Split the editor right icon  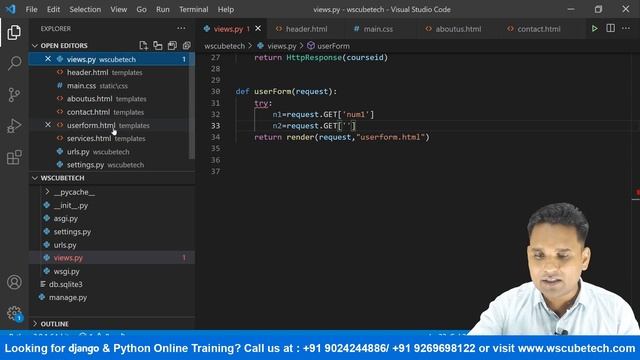[610, 29]
